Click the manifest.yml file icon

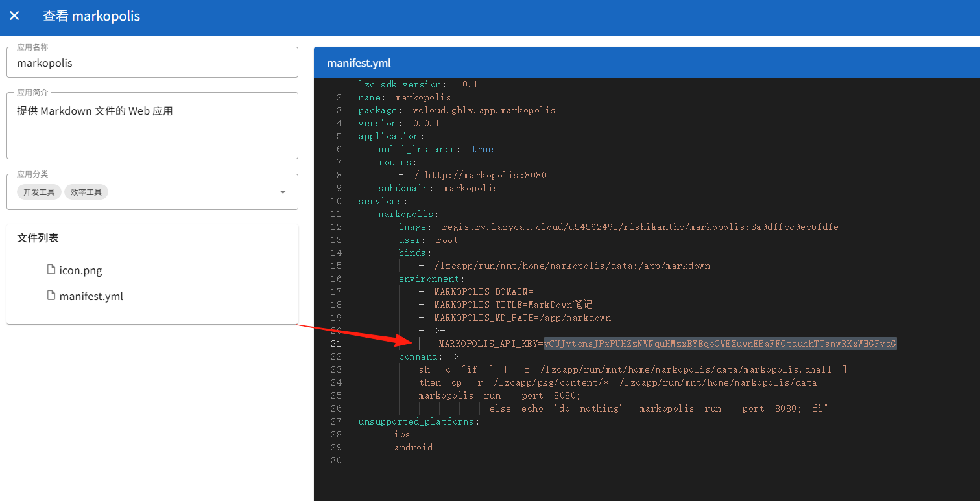tap(51, 295)
